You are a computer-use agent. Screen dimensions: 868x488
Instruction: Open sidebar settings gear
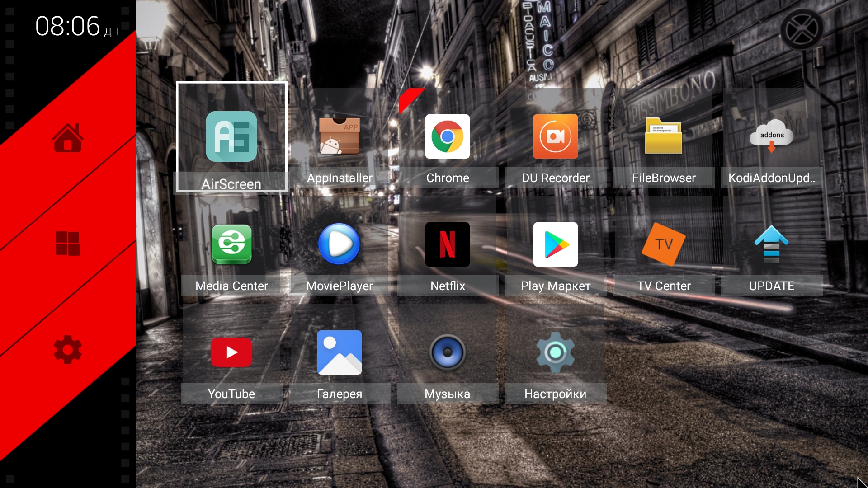pos(68,349)
